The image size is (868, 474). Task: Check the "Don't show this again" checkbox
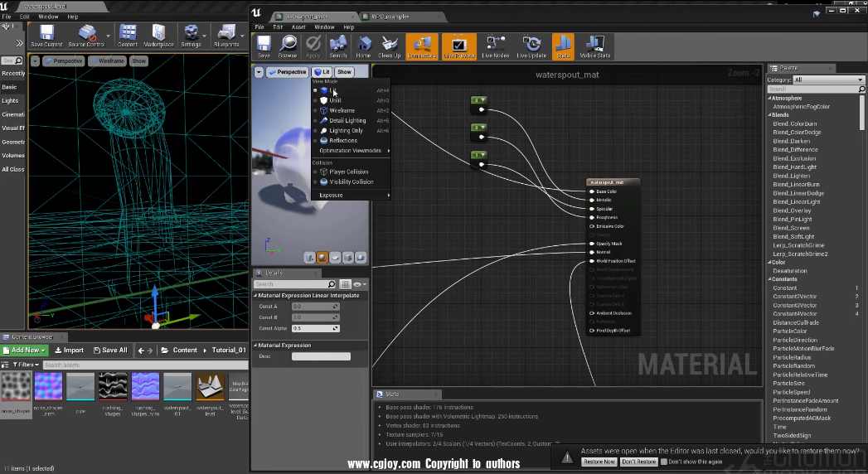point(664,462)
